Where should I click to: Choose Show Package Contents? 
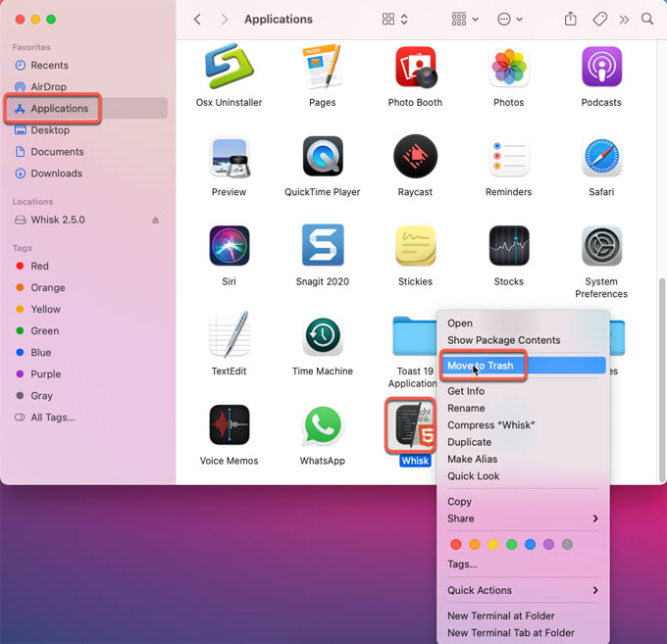tap(523, 340)
